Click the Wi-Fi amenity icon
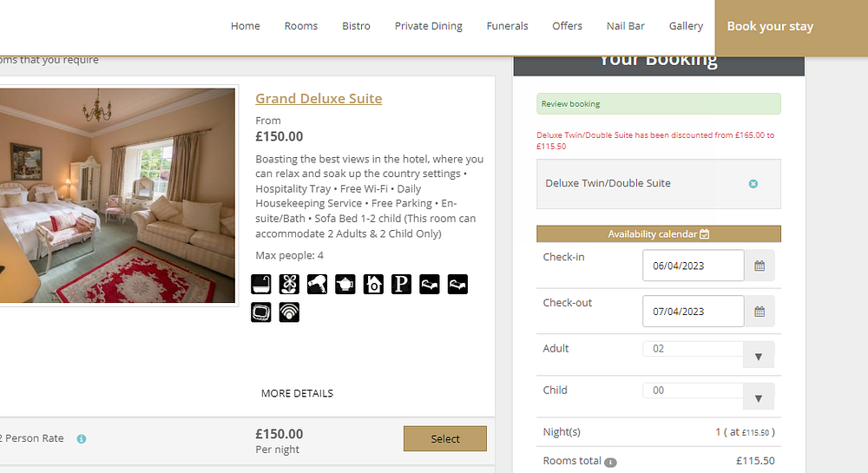This screenshot has height=473, width=868. tap(289, 312)
